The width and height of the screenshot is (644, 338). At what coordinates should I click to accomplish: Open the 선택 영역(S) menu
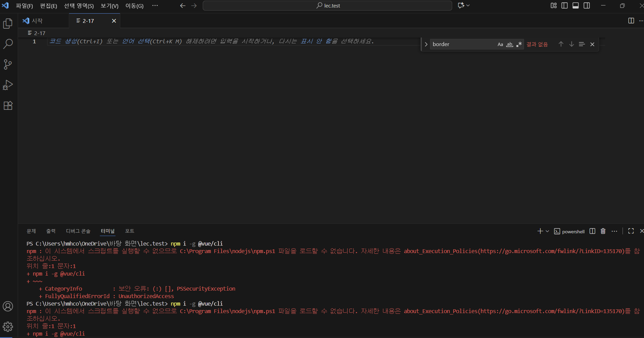coord(79,6)
